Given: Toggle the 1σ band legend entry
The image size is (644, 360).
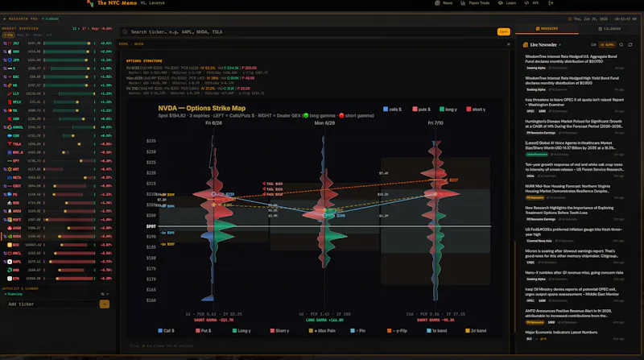Looking at the screenshot, I should click(436, 330).
